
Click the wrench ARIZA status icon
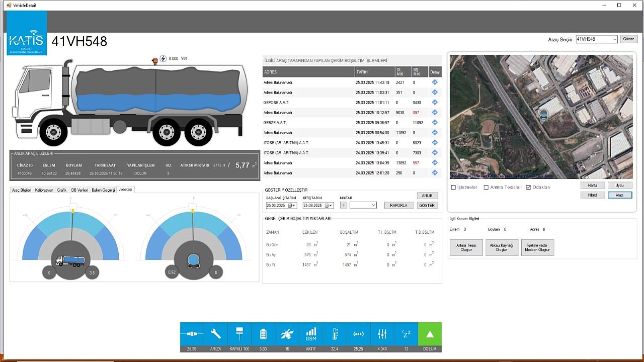(216, 334)
